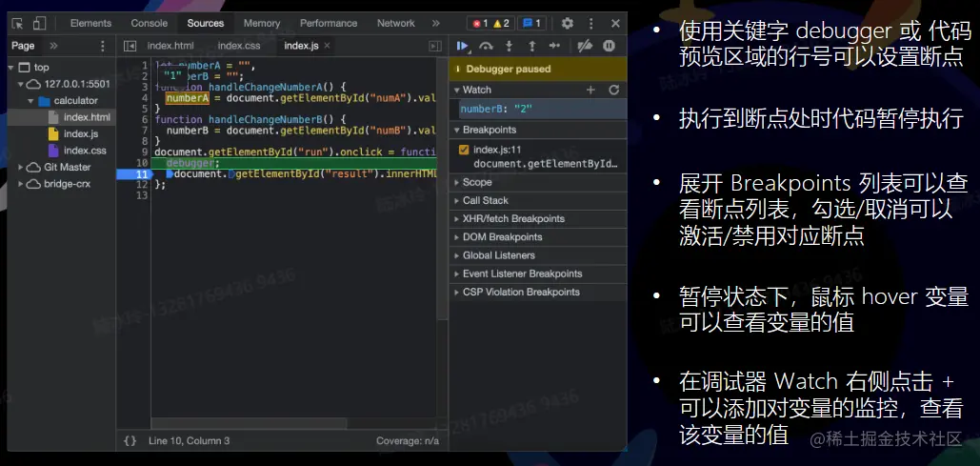
Task: Switch to the Console tab
Action: [x=150, y=23]
